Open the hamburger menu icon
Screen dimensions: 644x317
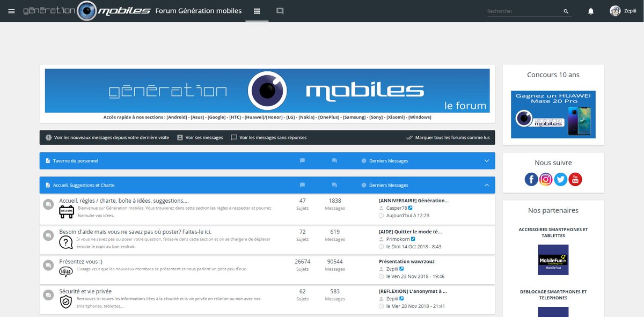coord(11,11)
